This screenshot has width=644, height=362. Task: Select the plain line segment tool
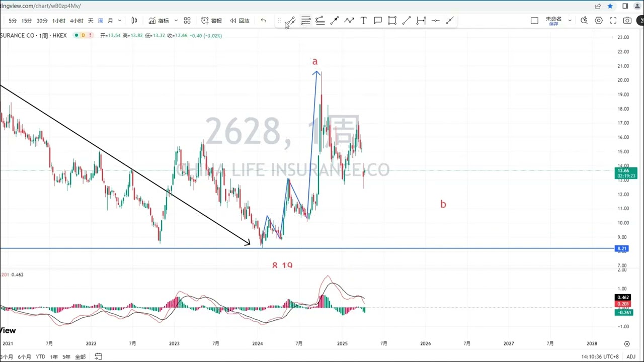[407, 21]
